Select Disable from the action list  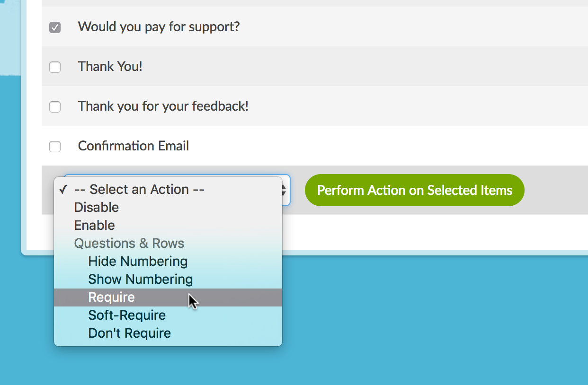96,208
